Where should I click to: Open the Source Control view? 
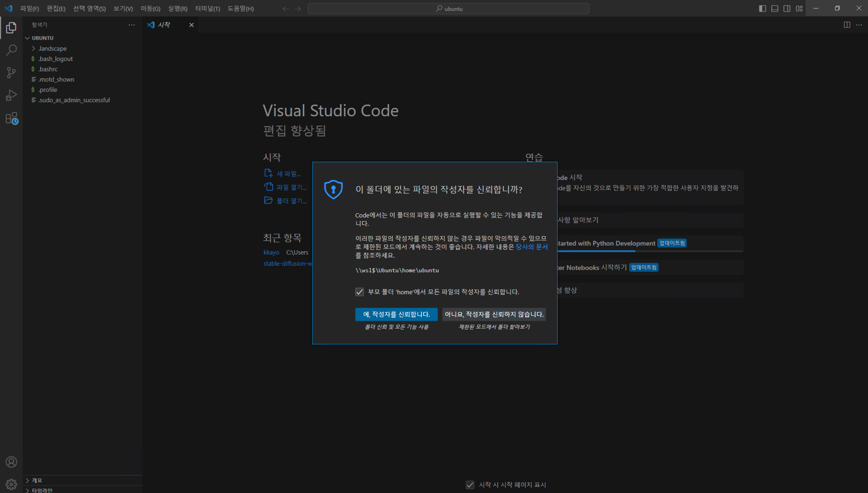(x=11, y=73)
